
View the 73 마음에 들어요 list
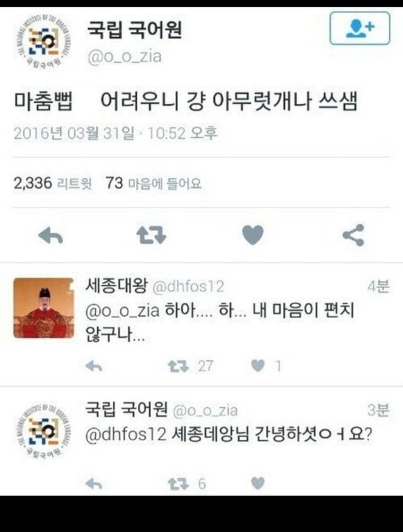tap(154, 183)
